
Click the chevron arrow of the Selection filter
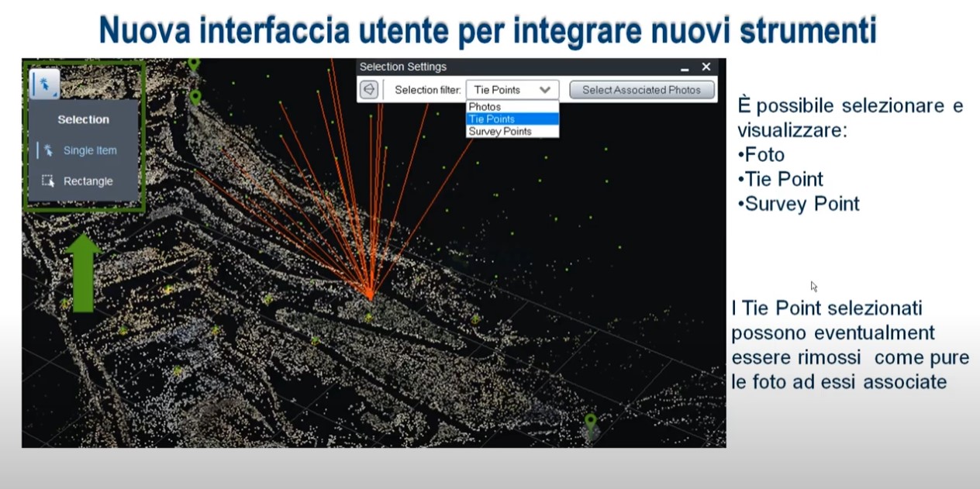click(x=545, y=90)
